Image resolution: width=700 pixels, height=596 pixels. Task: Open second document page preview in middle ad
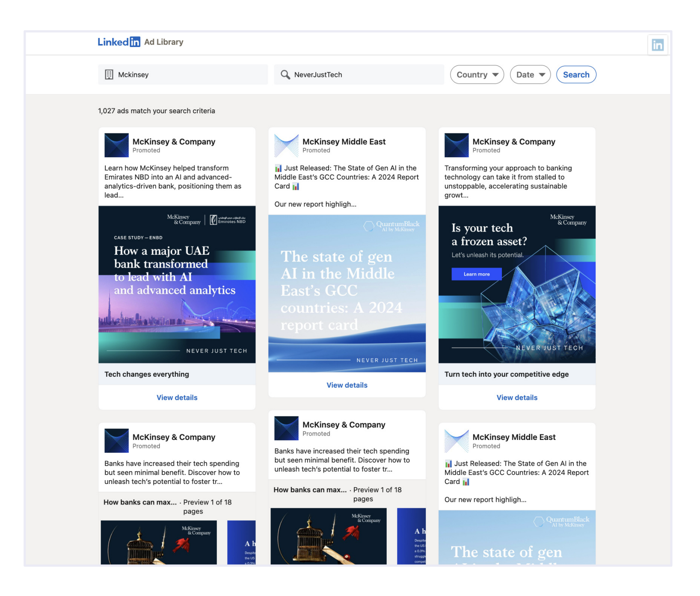[x=411, y=536]
